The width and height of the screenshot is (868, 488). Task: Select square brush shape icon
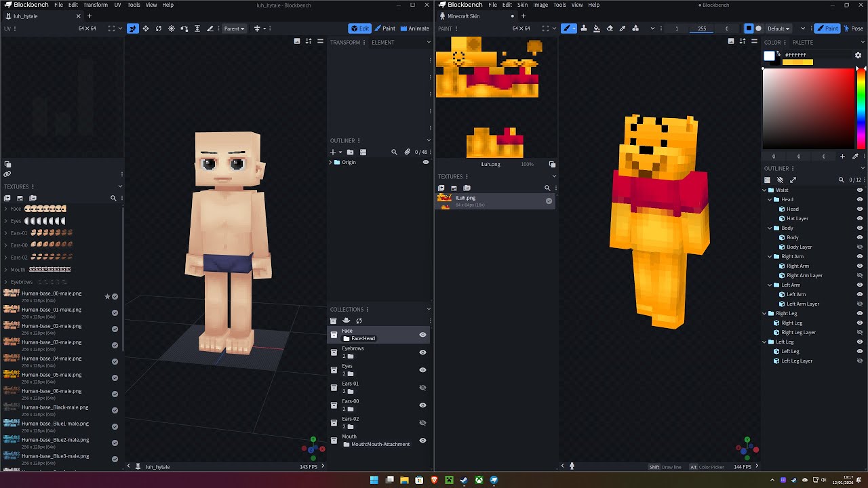pos(749,28)
